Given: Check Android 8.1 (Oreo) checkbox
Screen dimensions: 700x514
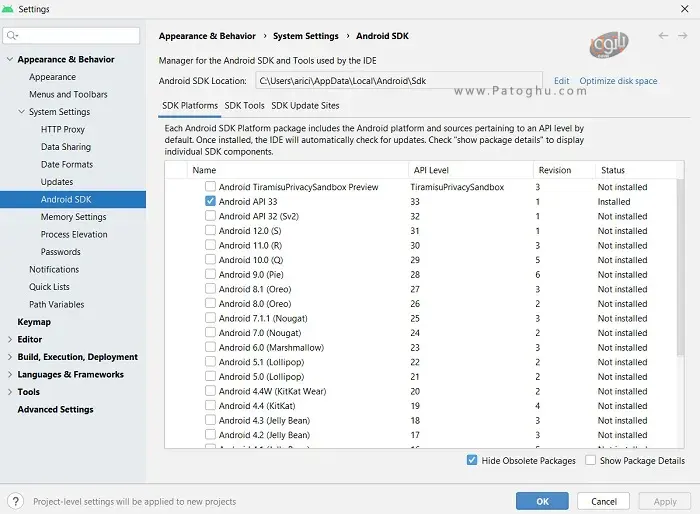Looking at the screenshot, I should click(x=210, y=288).
